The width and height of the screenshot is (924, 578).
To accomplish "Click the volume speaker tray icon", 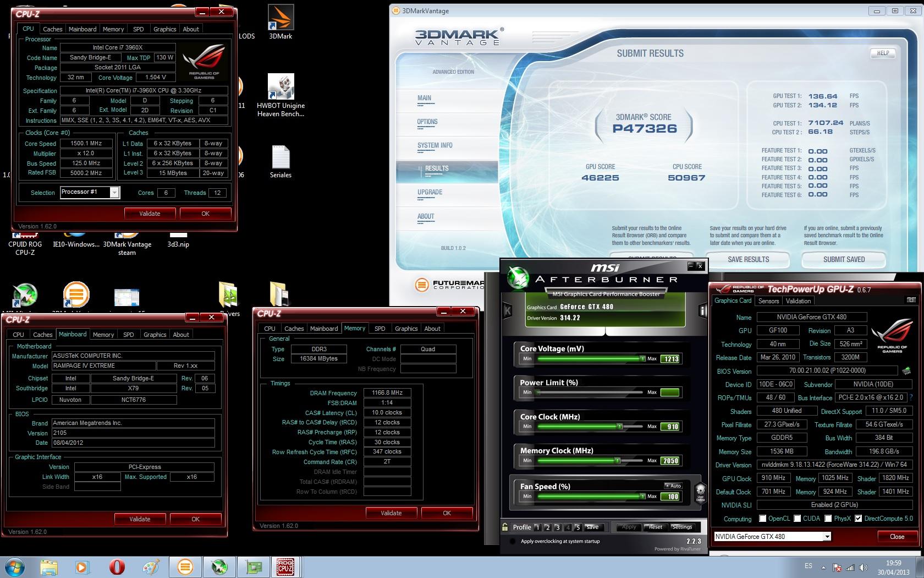I will (x=863, y=568).
